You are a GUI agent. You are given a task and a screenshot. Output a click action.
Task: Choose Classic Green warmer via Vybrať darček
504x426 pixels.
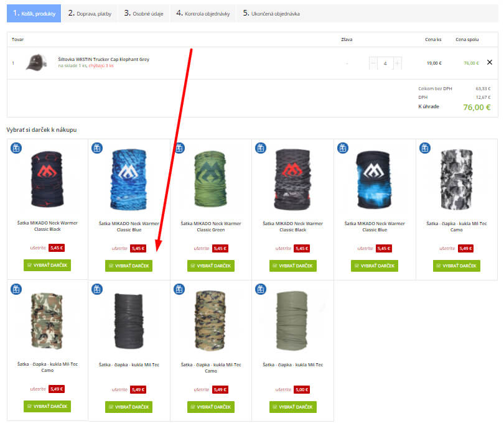tap(211, 266)
